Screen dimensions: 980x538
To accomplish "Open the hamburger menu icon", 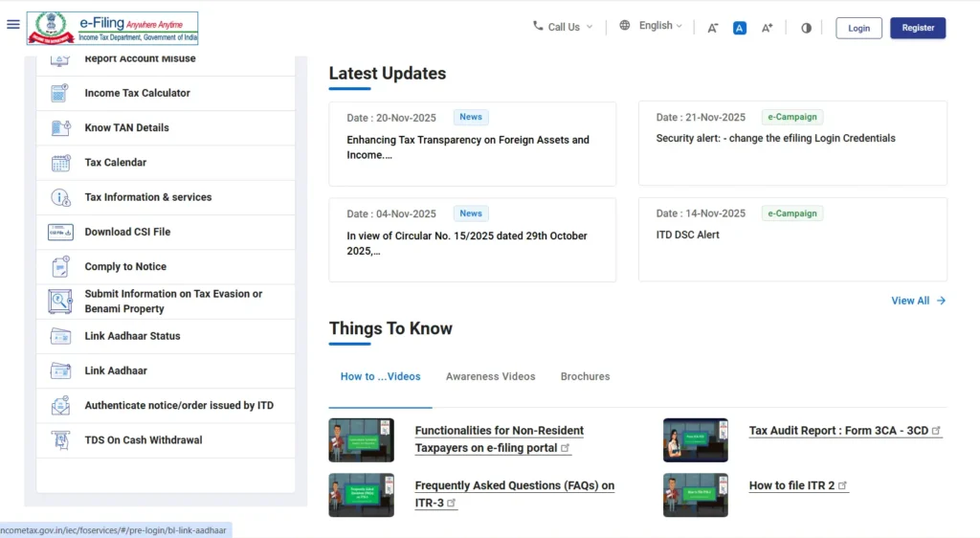I will coord(13,24).
